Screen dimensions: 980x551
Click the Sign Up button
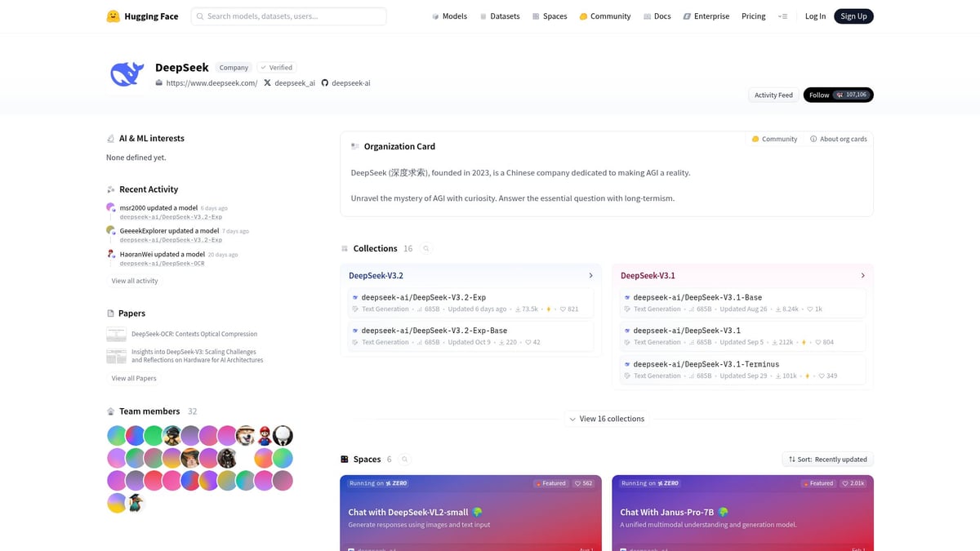[x=853, y=16]
